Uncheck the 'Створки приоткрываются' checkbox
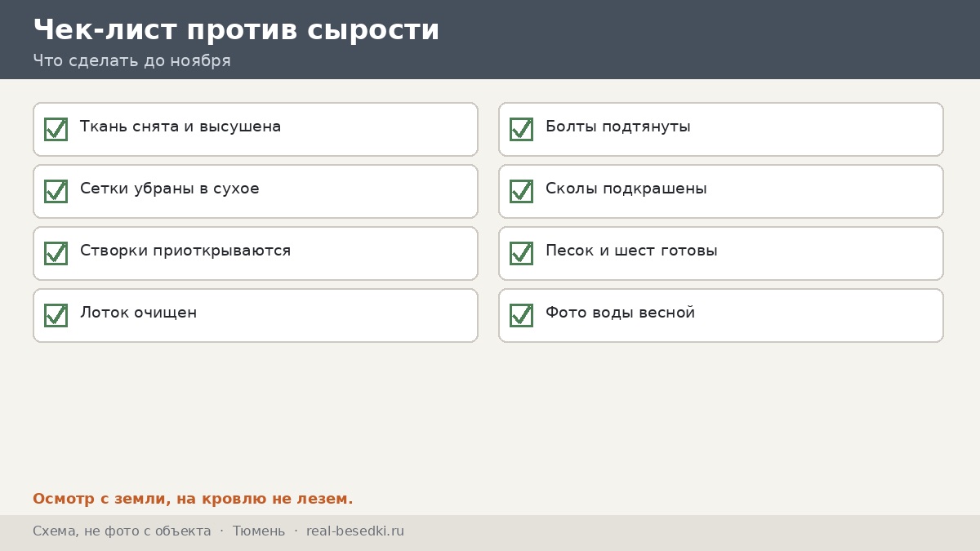The width and height of the screenshot is (980, 551). point(56,253)
